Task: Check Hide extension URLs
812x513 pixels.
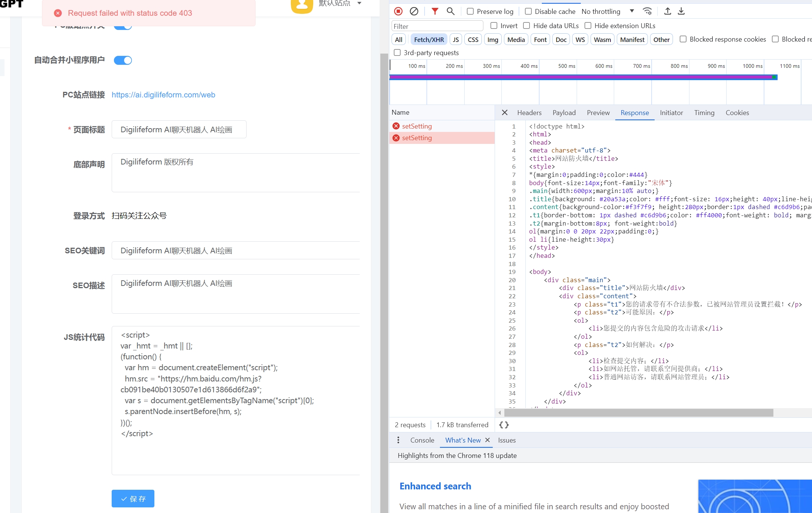Action: pos(588,25)
